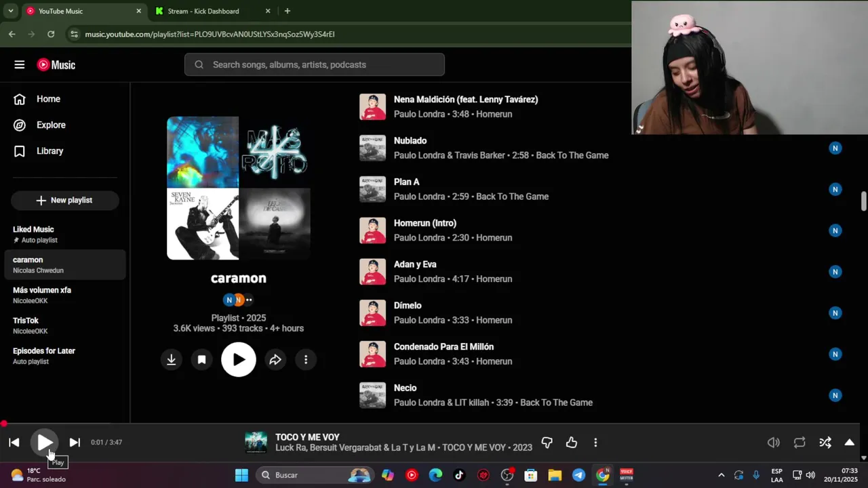Open the TrisTok playlist

click(x=64, y=325)
